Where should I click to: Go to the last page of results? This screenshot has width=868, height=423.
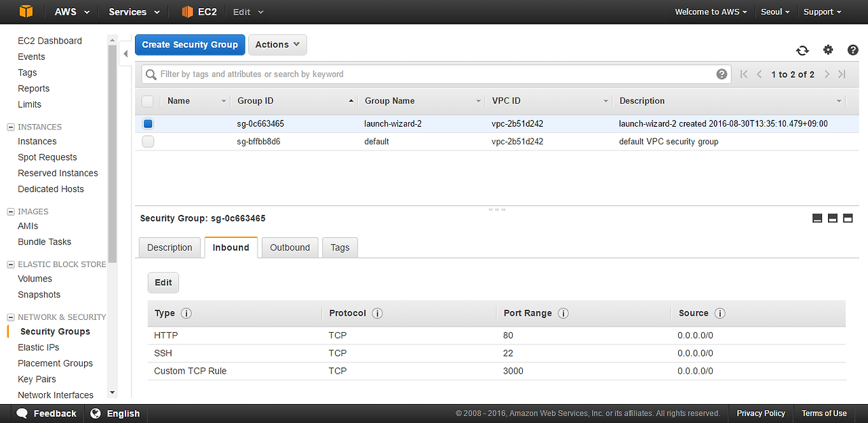tap(842, 74)
